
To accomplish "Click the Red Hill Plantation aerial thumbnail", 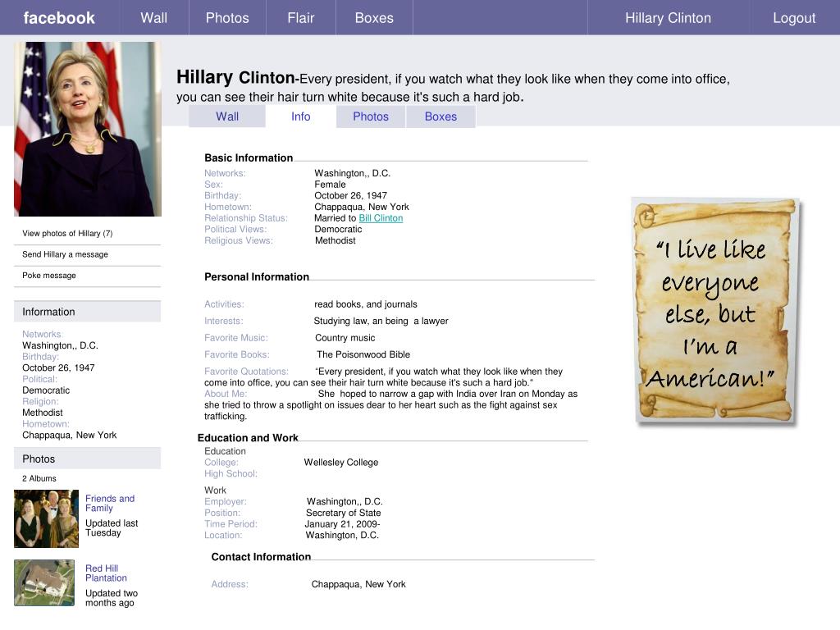I will (44, 583).
